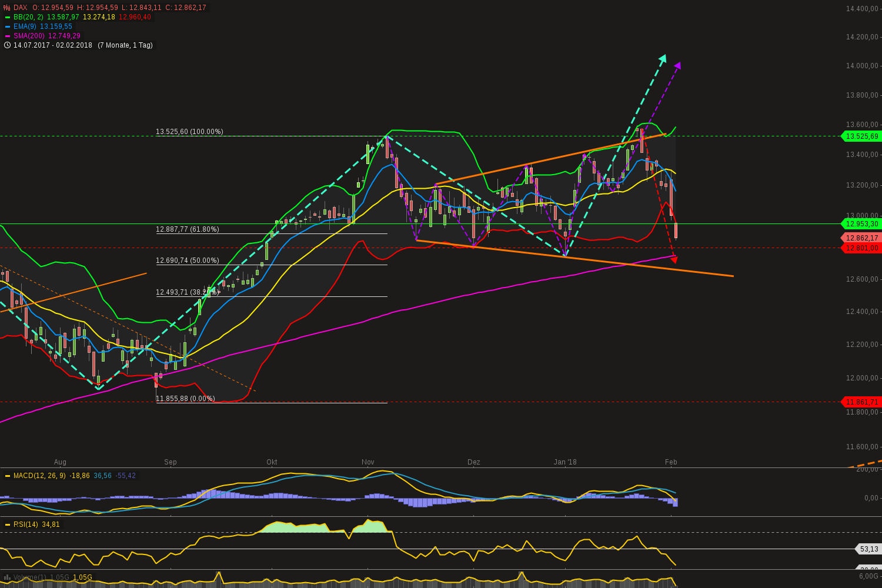This screenshot has width=882, height=588.
Task: Click the EMA value 13.159,55
Action: tap(56, 26)
